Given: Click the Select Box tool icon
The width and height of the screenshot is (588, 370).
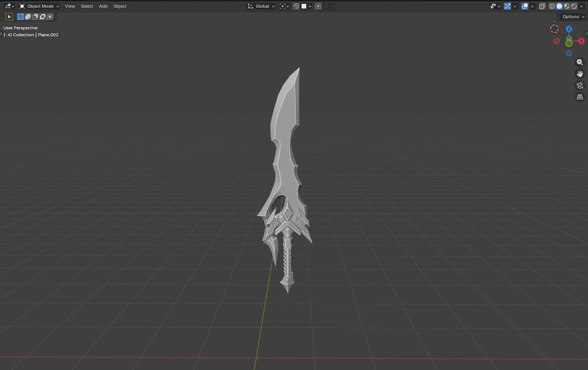Looking at the screenshot, I should [x=9, y=17].
